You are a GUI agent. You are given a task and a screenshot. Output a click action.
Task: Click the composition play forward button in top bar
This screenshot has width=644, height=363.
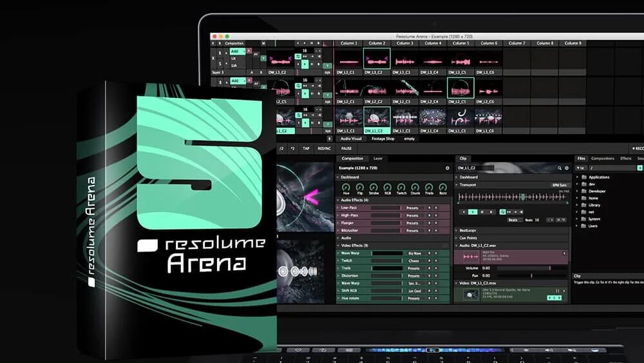click(305, 43)
